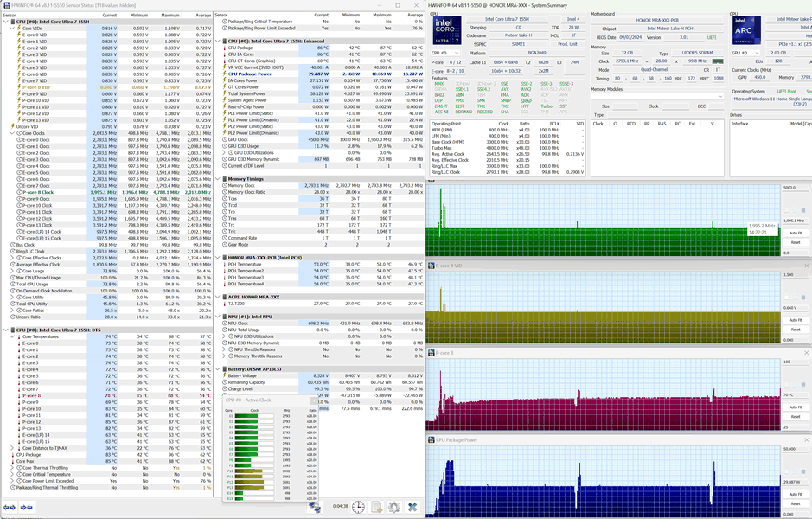The image size is (812, 519).
Task: Click the blue X close-sensors icon in bottom toolbar
Action: 412,507
